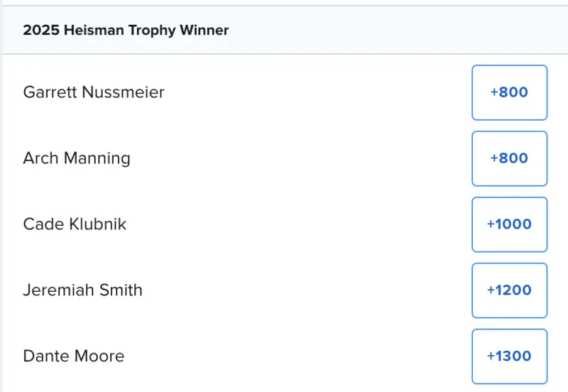Click the +1300 odds button
The height and width of the screenshot is (392, 568).
(509, 356)
